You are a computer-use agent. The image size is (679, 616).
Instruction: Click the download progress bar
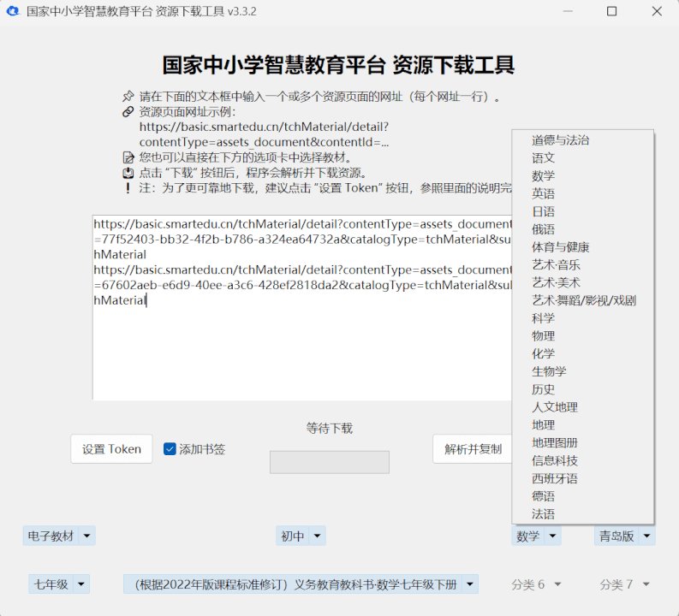[330, 462]
